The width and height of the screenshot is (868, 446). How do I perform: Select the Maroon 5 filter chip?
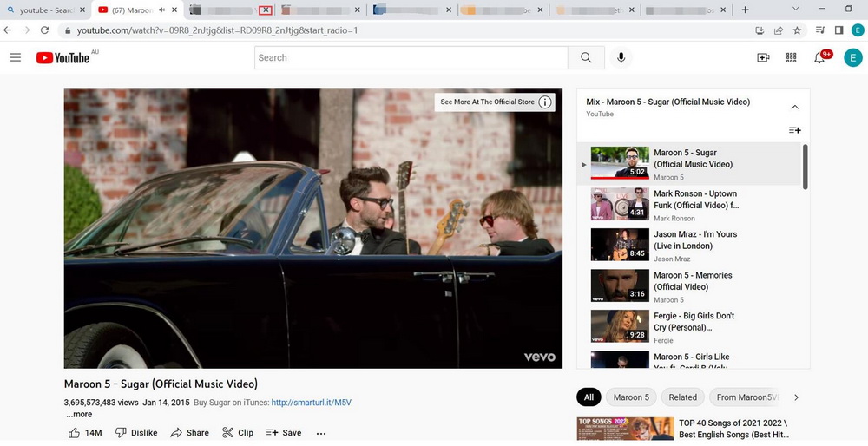point(631,397)
